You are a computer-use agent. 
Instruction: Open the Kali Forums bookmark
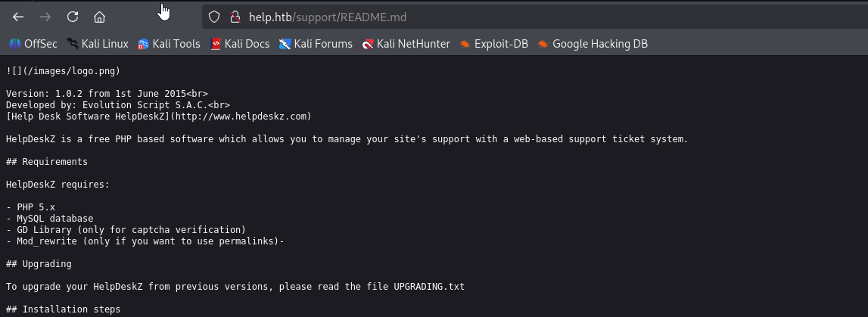[x=316, y=44]
